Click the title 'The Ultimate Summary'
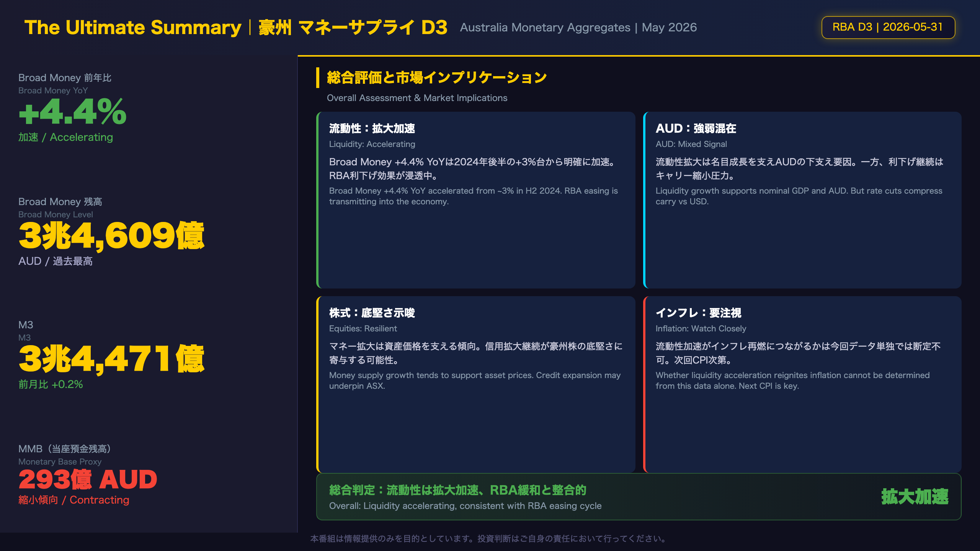Viewport: 980px width, 551px height. click(x=133, y=28)
